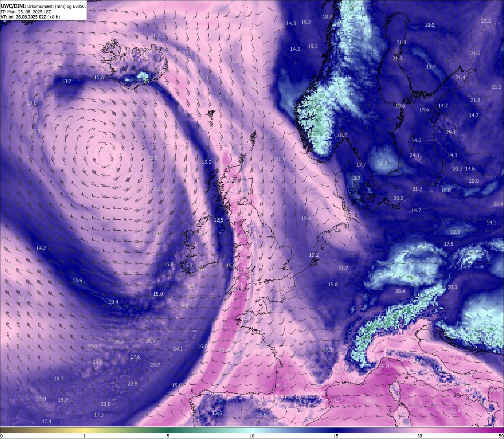
Task: Click the map value "26.5"
Action: [150, 341]
